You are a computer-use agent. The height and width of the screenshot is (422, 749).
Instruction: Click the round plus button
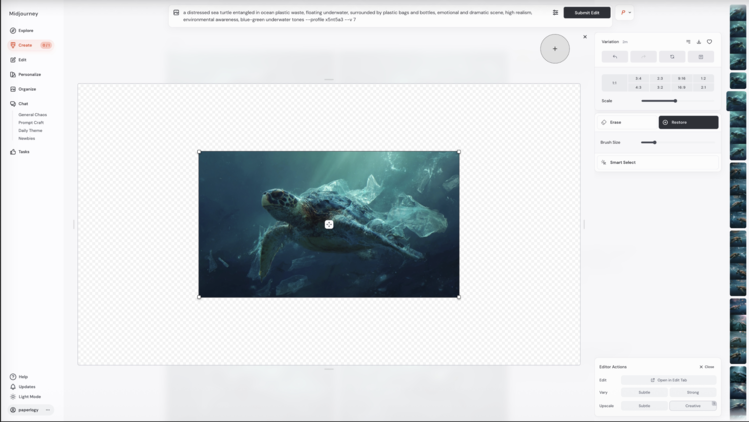pyautogui.click(x=555, y=49)
